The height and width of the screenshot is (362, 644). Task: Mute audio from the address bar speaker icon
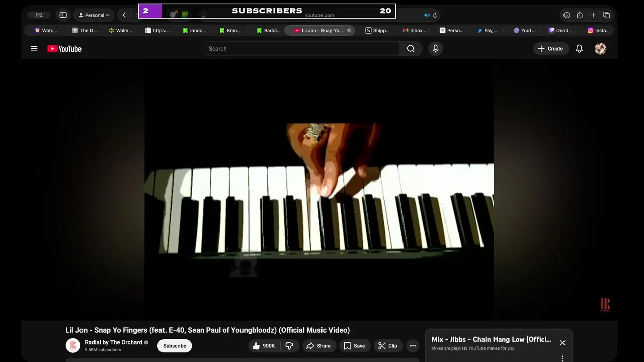[x=427, y=15]
